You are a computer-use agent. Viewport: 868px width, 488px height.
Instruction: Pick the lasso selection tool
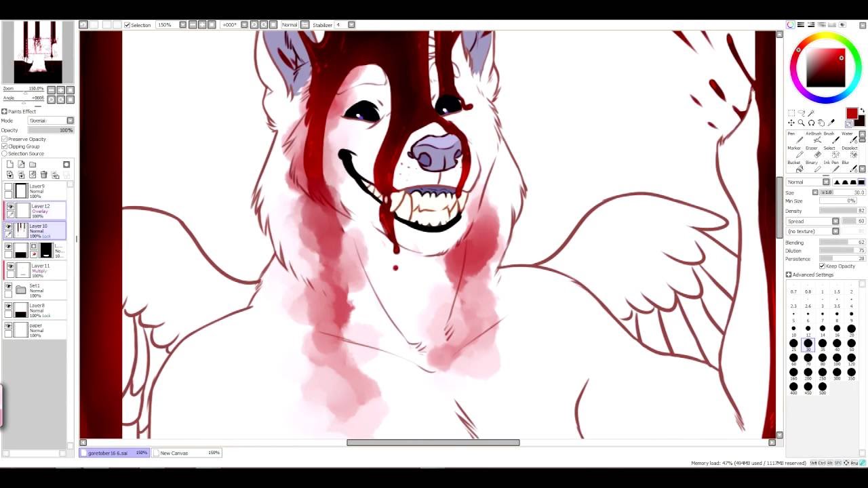pos(801,113)
